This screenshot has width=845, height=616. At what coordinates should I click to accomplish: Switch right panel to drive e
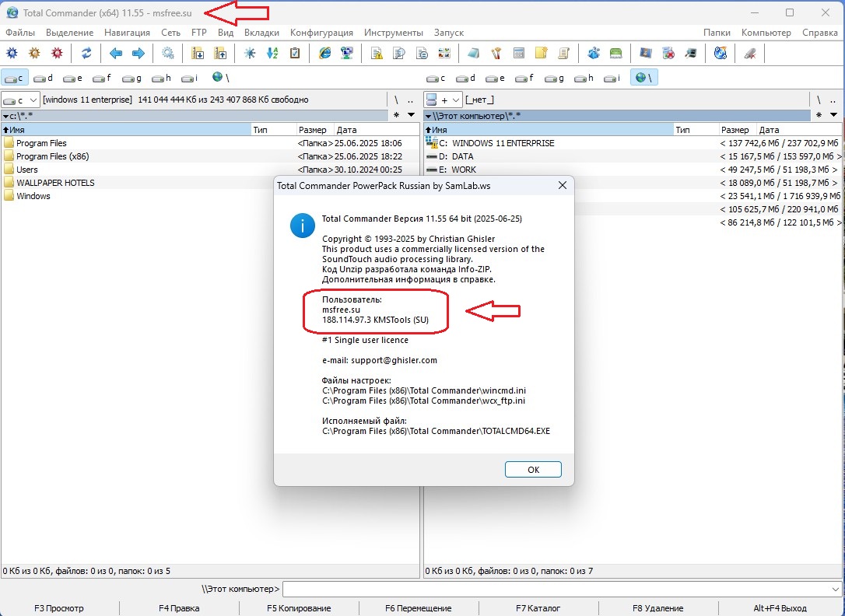[x=495, y=78]
